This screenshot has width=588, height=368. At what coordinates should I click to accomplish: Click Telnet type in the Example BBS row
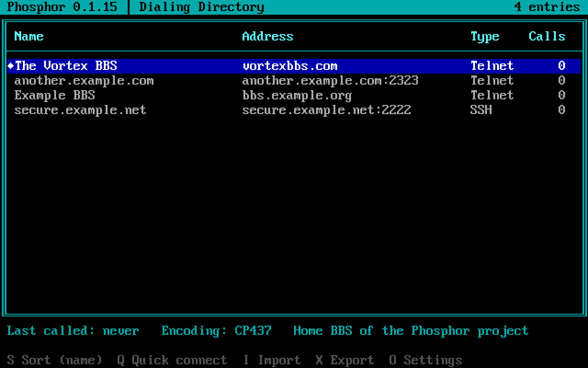point(492,95)
